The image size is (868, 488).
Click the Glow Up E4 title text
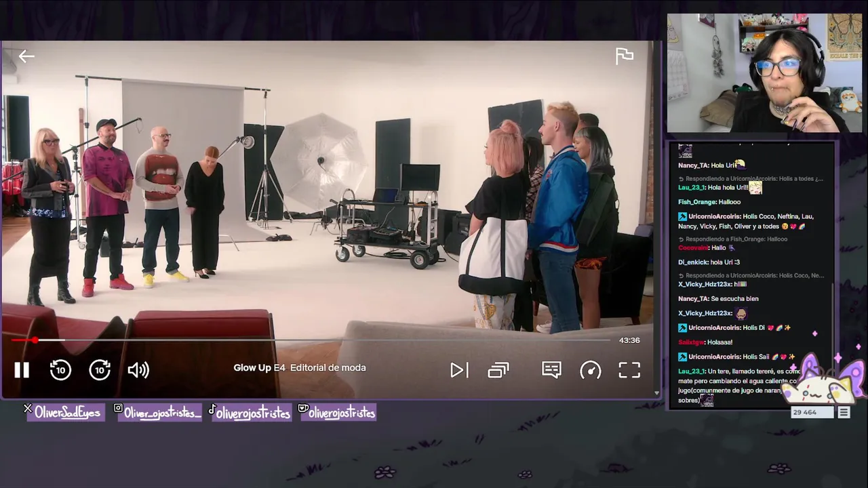pos(300,368)
